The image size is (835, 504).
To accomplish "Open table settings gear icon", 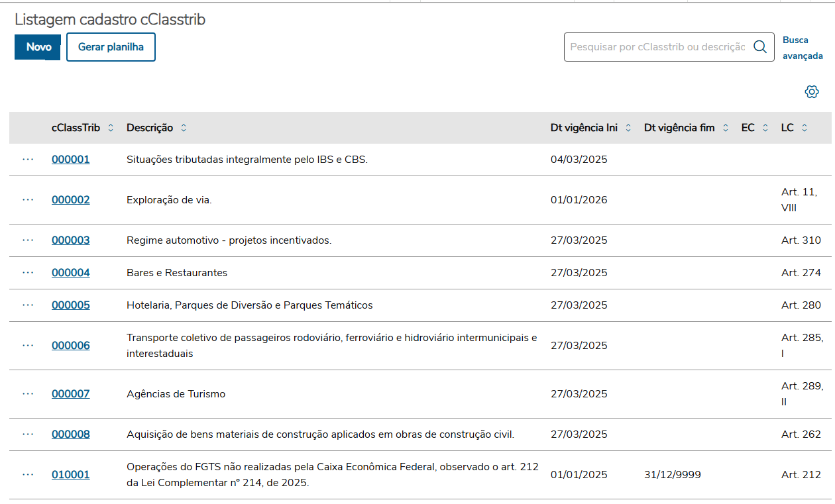I will [x=812, y=92].
